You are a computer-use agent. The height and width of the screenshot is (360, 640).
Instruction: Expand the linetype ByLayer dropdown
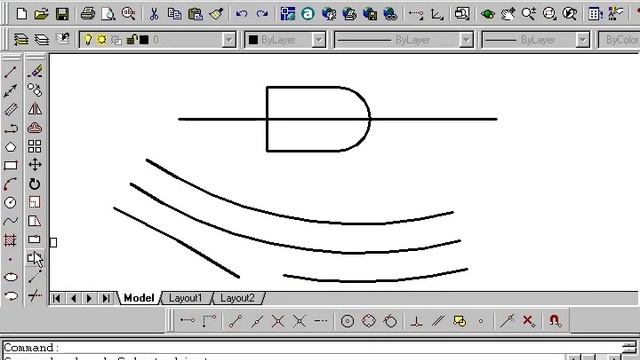[466, 40]
